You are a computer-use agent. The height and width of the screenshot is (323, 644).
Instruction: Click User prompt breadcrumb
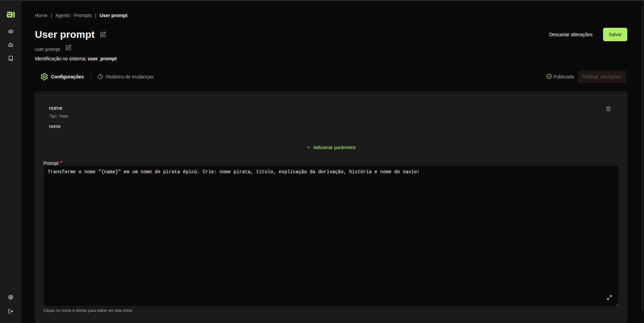pos(113,15)
